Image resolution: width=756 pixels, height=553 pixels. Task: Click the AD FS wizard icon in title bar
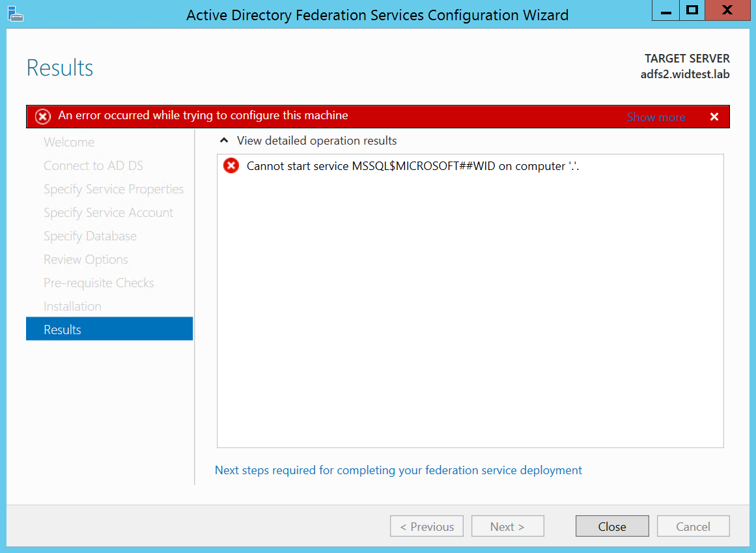(15, 14)
